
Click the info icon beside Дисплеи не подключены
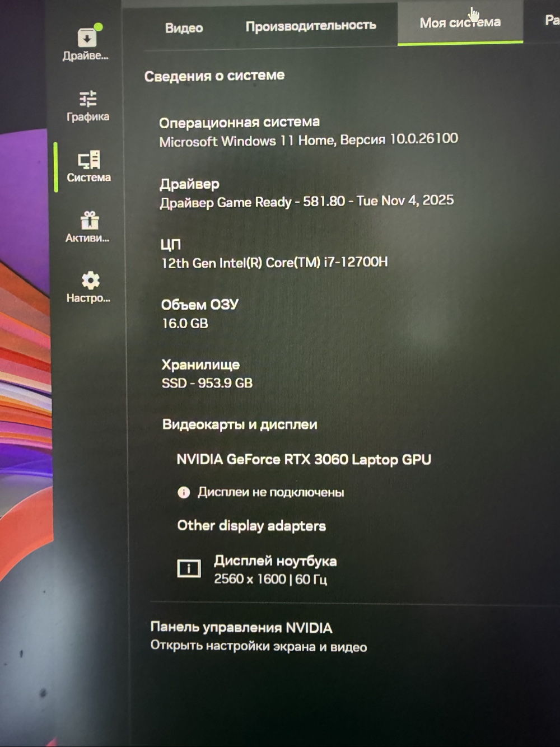click(x=184, y=492)
